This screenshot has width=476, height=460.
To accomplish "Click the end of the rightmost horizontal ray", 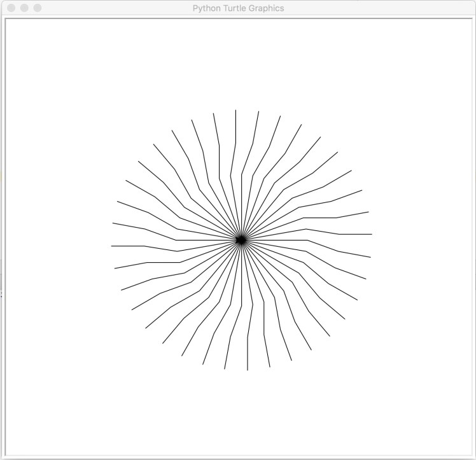I will click(x=371, y=234).
